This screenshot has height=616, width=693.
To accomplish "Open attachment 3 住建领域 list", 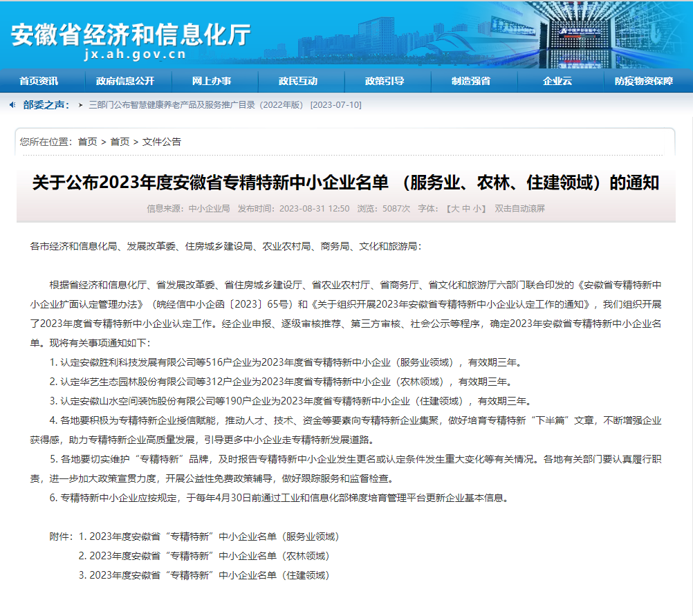I will (204, 575).
